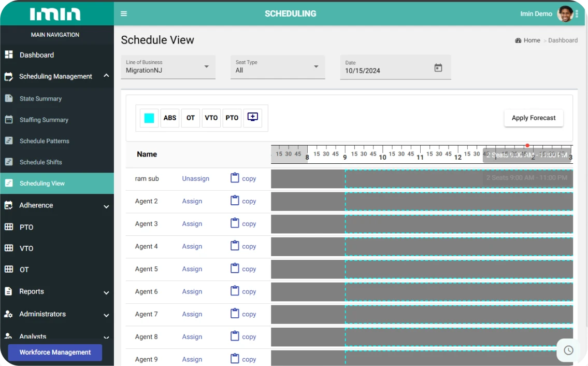Viewport: 588px width, 366px height.
Task: Click Unassign link for ram sub
Action: click(x=196, y=178)
